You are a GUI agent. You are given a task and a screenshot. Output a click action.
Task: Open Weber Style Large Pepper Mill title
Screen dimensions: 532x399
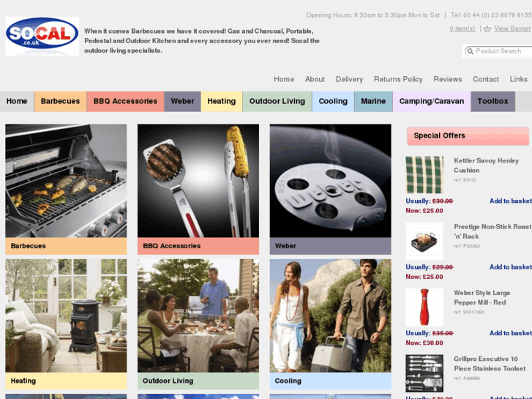(482, 297)
